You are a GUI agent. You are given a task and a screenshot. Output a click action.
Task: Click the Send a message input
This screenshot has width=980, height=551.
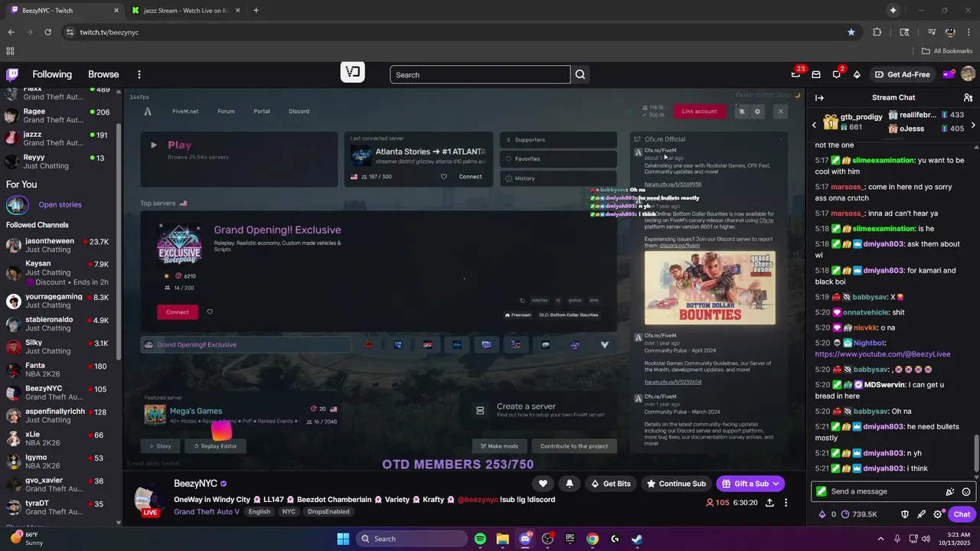886,491
